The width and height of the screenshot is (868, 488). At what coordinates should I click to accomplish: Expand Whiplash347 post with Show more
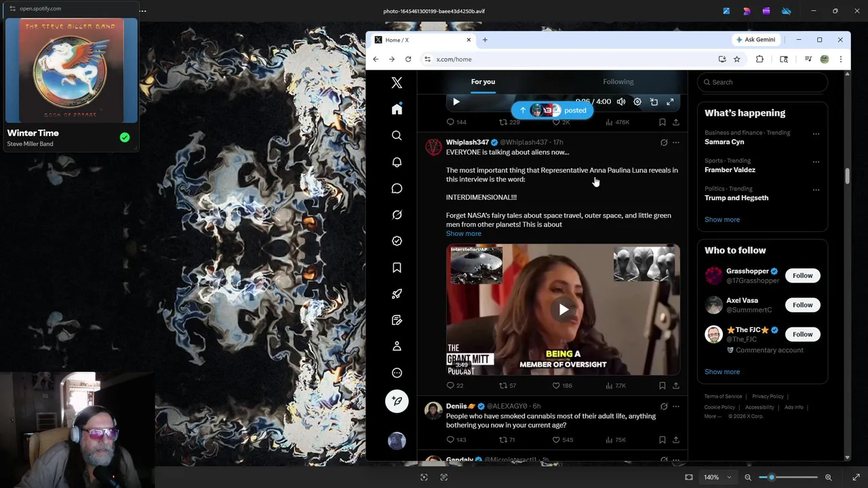(463, 233)
